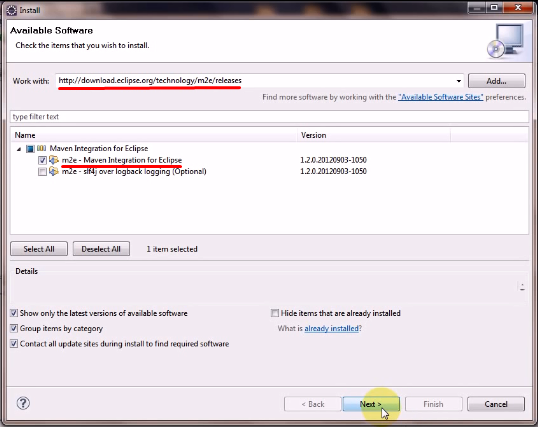Open the Work with site dropdown arrow
The width and height of the screenshot is (538, 427).
click(x=458, y=81)
